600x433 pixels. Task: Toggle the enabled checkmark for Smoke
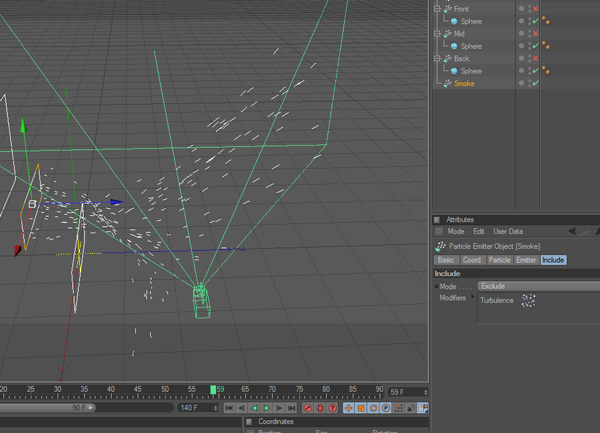pos(536,84)
